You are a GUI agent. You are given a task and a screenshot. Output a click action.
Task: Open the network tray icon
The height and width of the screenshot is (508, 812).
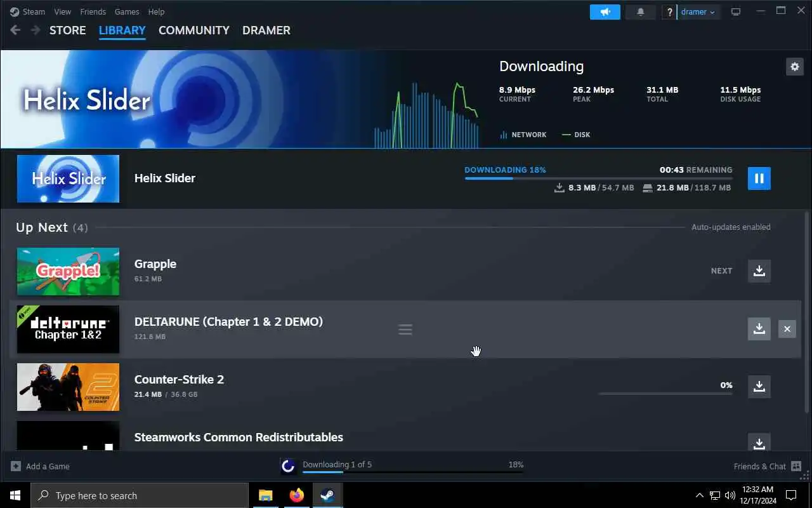[x=715, y=495]
